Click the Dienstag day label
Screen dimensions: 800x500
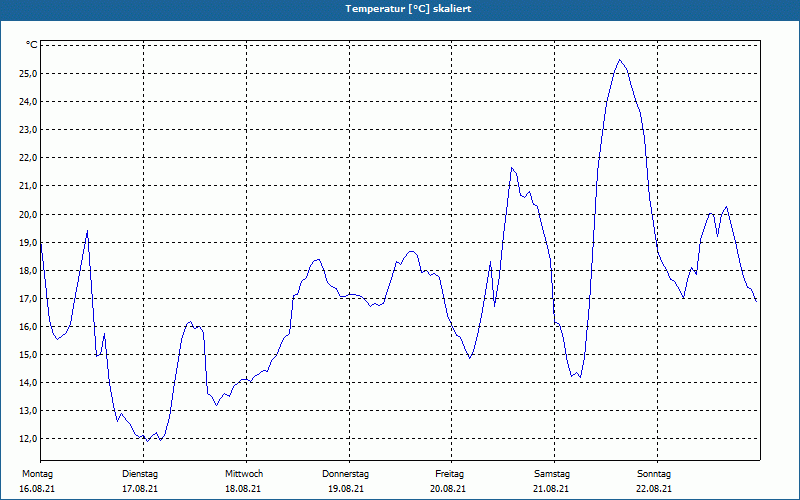coord(140,474)
